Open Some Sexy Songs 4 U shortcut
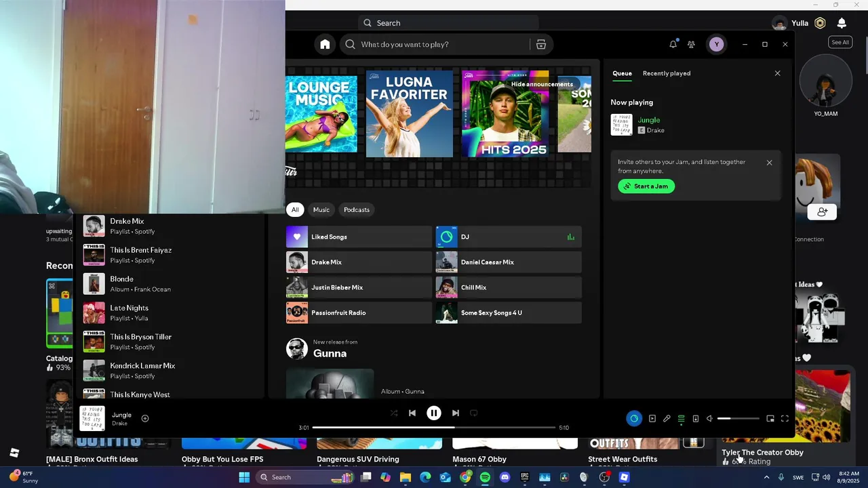The width and height of the screenshot is (868, 488). (509, 312)
